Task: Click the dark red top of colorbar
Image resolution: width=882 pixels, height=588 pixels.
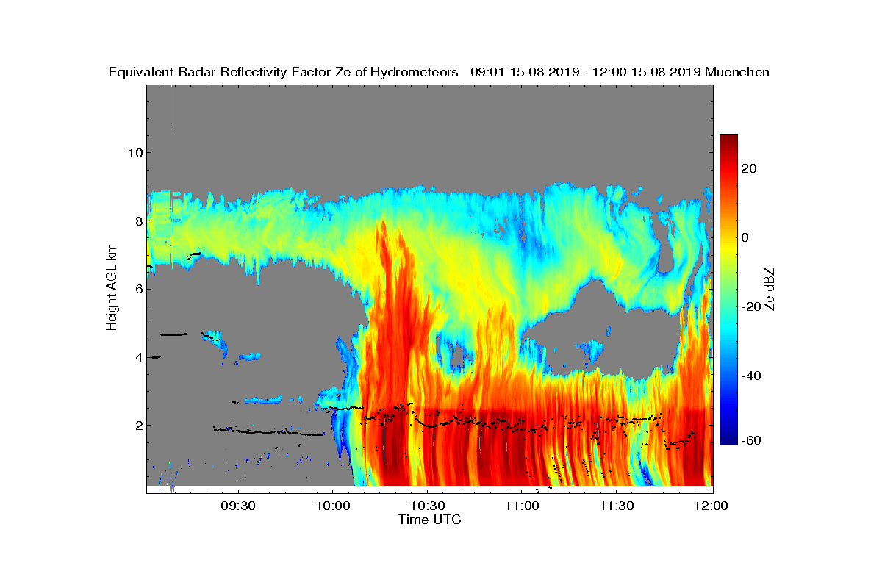Action: [728, 140]
